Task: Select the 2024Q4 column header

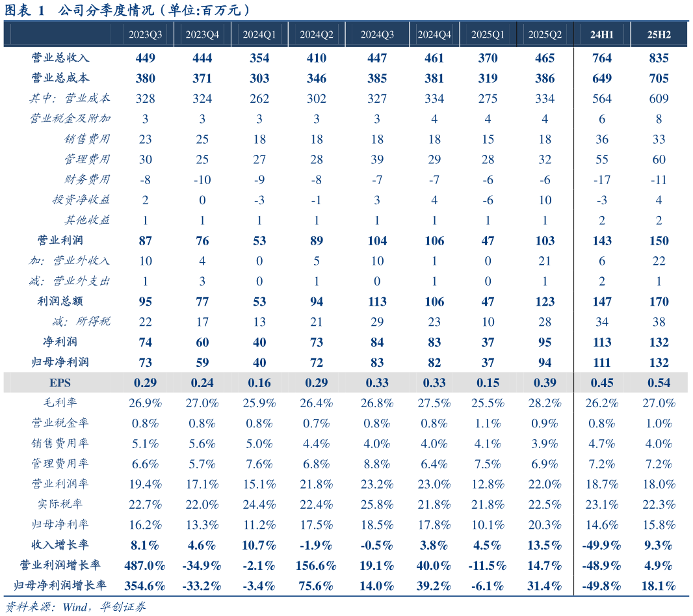Action: (434, 34)
